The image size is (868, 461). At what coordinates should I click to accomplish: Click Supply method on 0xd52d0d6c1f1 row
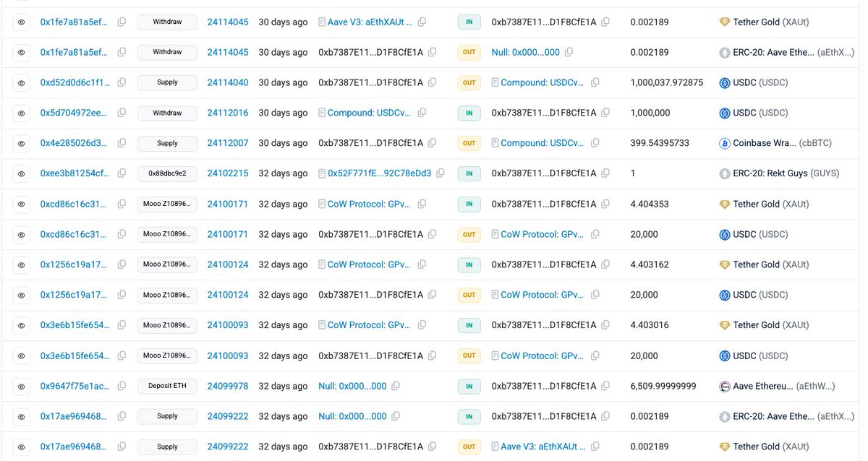click(x=167, y=83)
